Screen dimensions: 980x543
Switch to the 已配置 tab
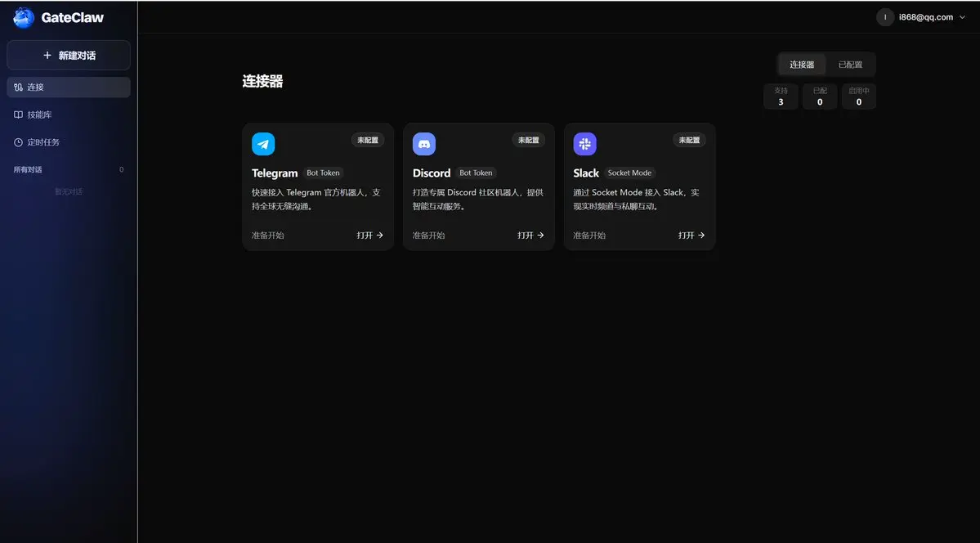pyautogui.click(x=850, y=65)
